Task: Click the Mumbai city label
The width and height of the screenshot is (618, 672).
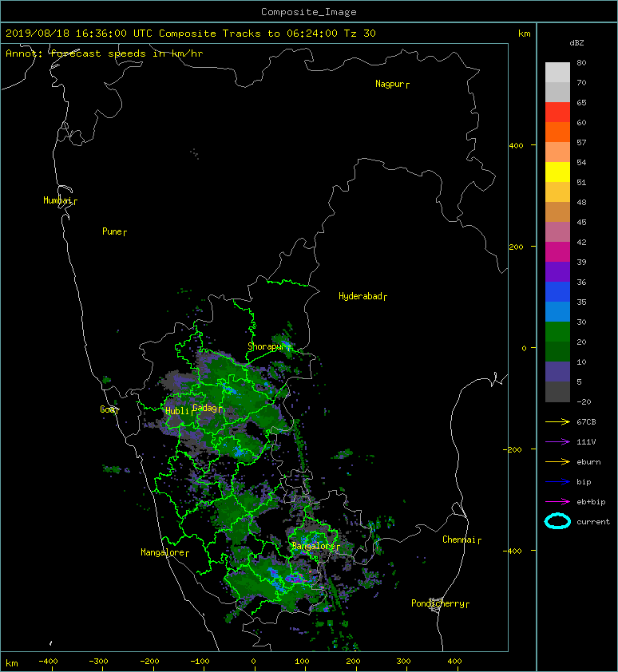Action: pos(58,200)
